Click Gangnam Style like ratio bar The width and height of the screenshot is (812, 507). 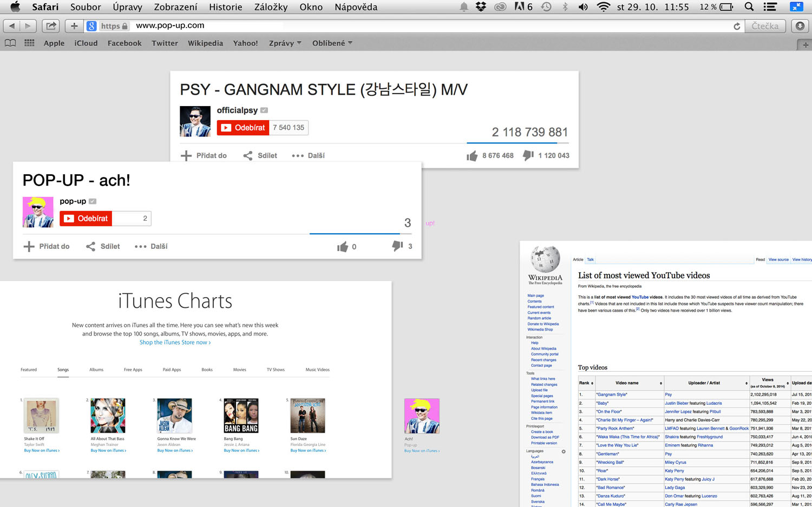point(518,143)
